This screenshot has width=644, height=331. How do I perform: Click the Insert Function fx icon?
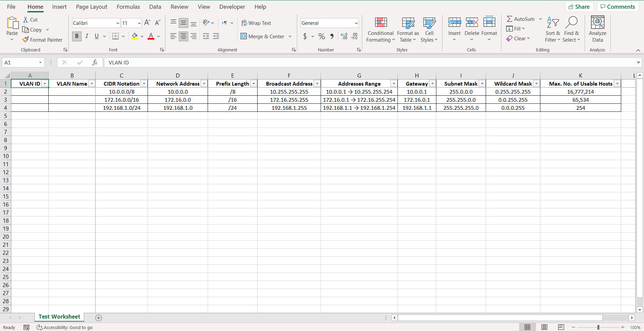(x=95, y=62)
